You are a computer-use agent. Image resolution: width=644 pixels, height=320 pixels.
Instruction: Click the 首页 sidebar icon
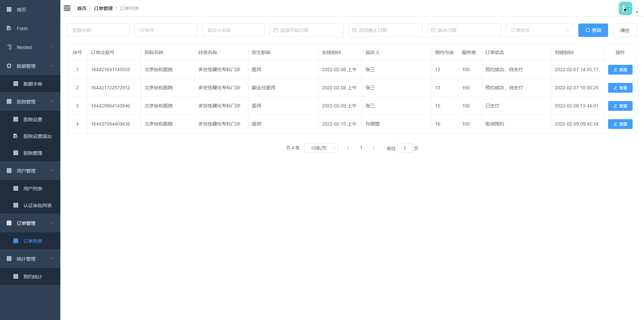[x=9, y=9]
